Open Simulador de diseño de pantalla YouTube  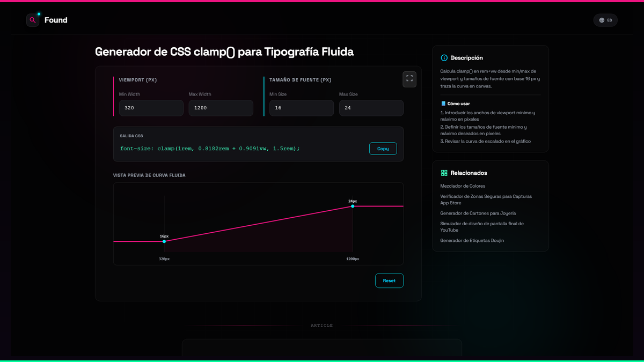pyautogui.click(x=482, y=227)
